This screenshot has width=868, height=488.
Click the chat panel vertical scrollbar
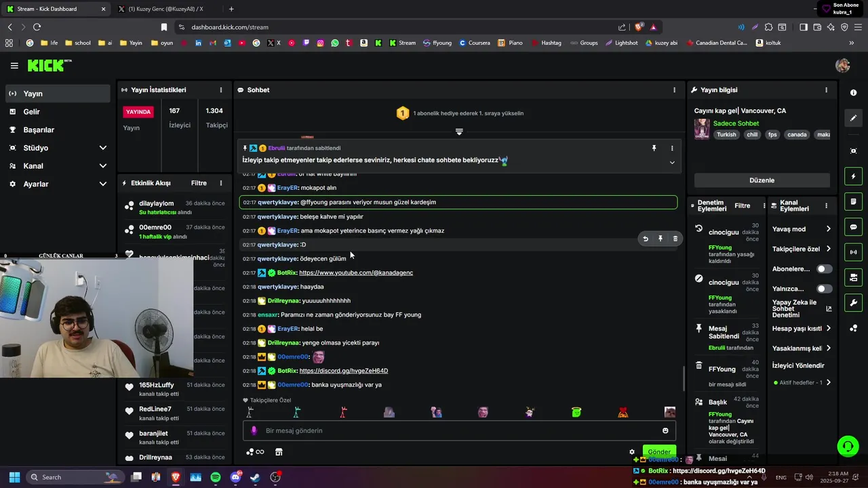click(684, 378)
